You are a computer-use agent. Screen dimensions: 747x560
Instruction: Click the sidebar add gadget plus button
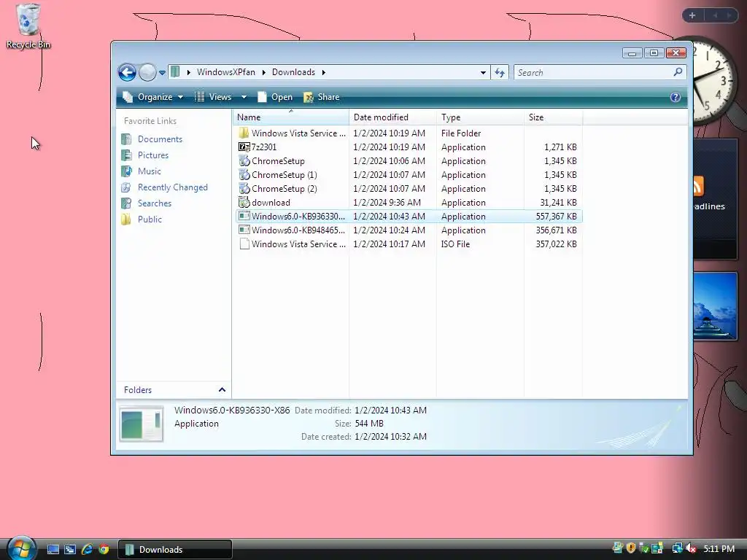(x=692, y=15)
